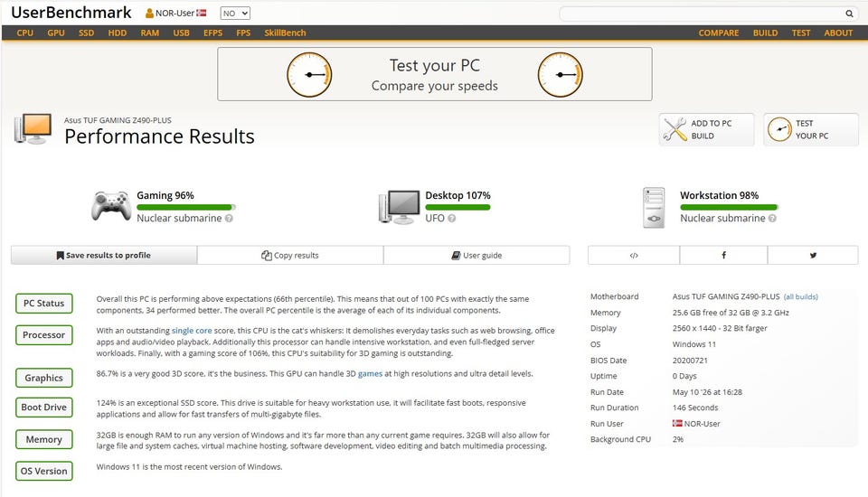
Task: Go to EFPS section
Action: 213,33
